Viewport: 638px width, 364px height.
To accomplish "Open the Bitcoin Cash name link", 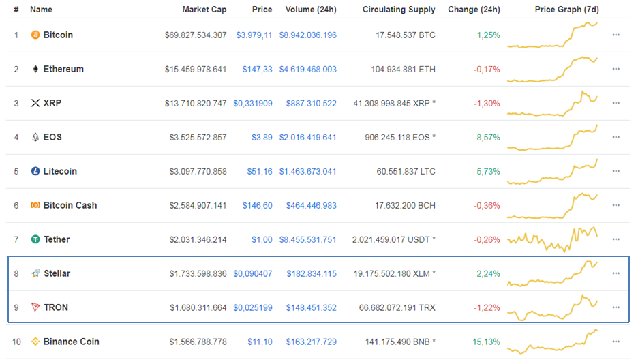I will click(70, 205).
